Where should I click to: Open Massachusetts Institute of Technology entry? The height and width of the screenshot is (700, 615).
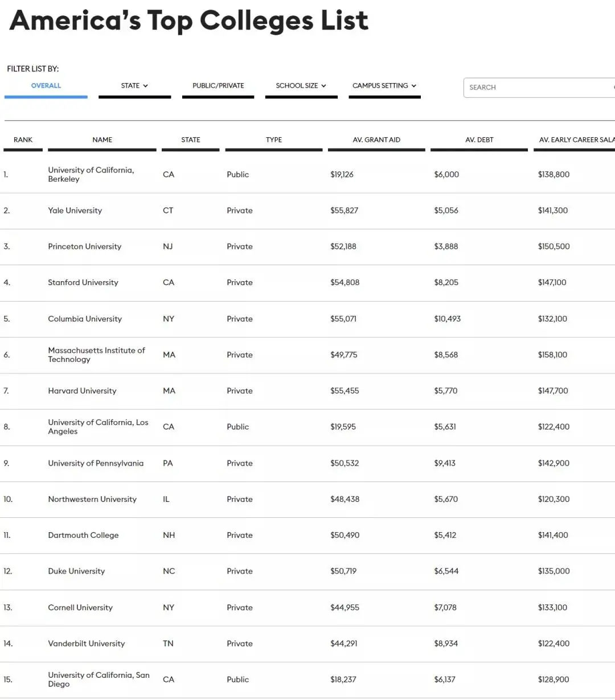point(97,355)
